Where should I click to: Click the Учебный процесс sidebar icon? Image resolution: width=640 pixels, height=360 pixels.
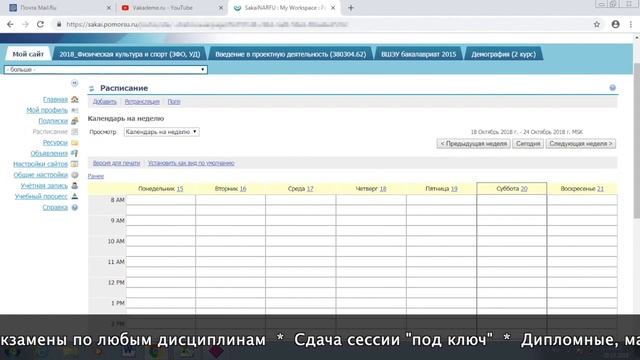75,196
